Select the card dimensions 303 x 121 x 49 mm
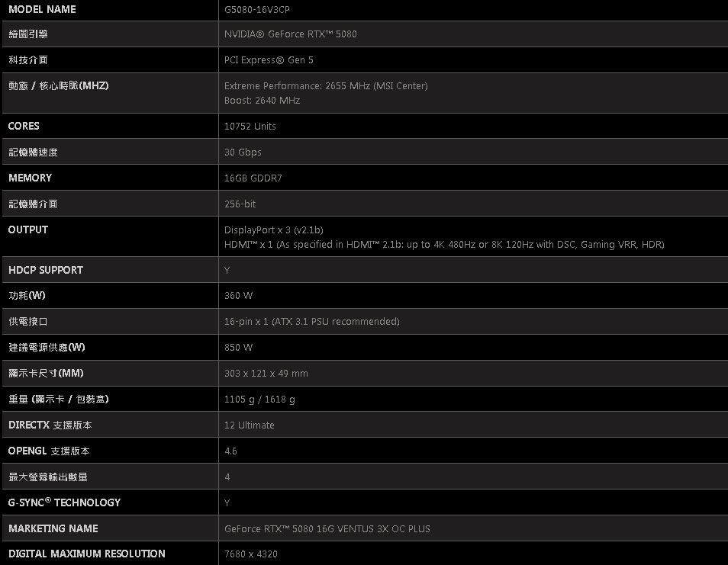This screenshot has height=565, width=728. 266,374
